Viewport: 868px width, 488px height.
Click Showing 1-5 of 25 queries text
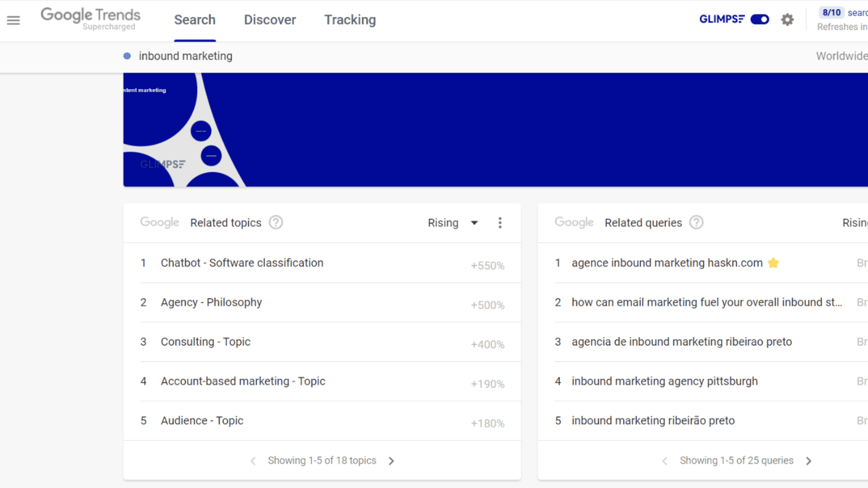coord(736,461)
